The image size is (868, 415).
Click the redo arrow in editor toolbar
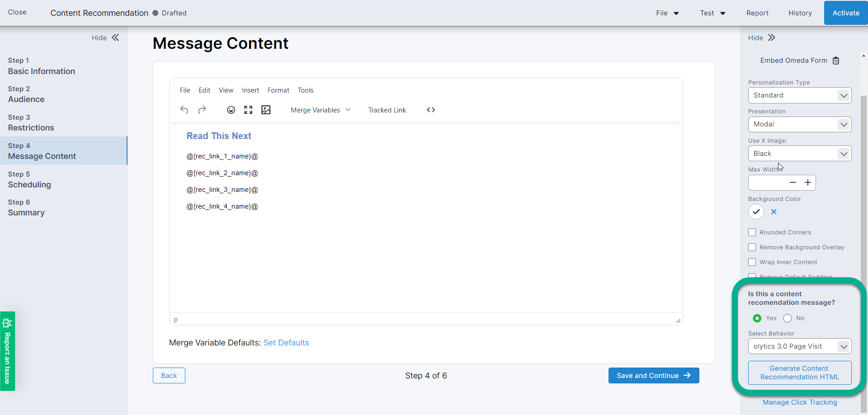click(x=202, y=110)
